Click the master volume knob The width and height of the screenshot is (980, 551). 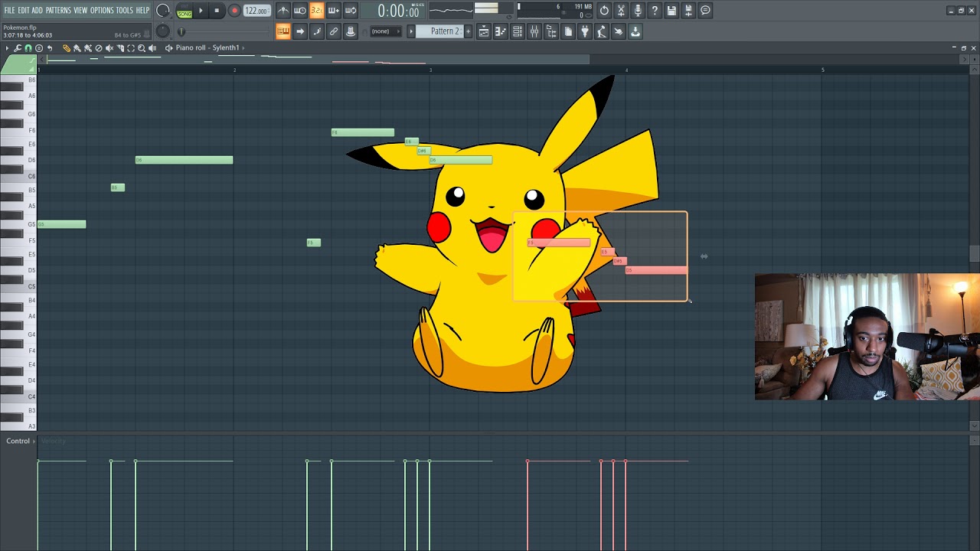pos(162,11)
